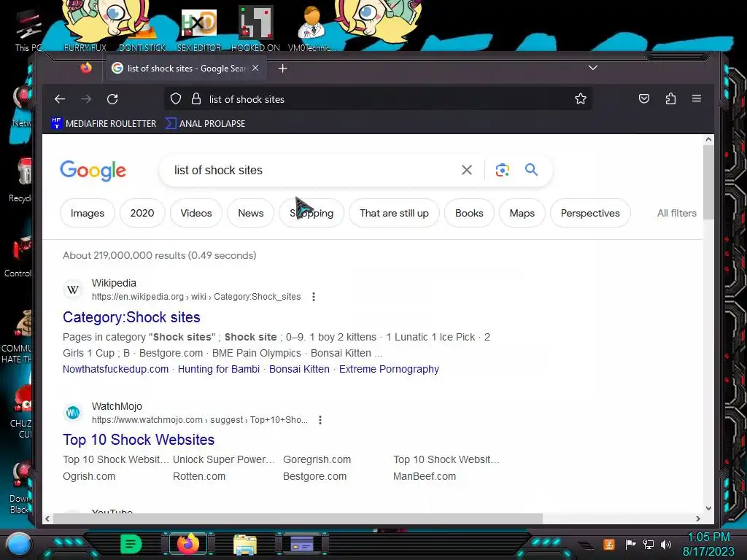
Task: Open volume speaker tray icon
Action: click(x=666, y=544)
